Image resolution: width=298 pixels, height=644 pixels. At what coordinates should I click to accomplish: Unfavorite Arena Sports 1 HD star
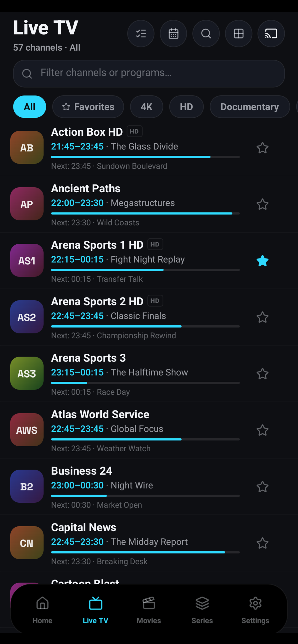[262, 261]
